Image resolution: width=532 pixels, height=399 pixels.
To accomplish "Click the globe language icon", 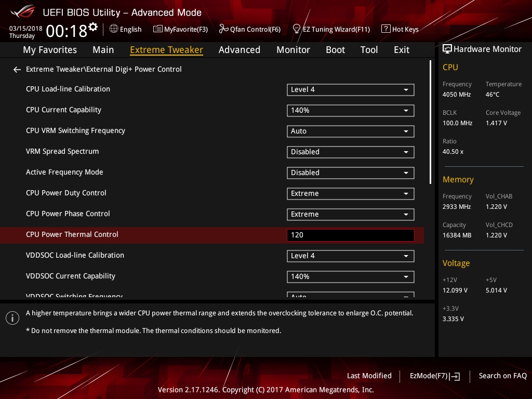I will tap(114, 29).
